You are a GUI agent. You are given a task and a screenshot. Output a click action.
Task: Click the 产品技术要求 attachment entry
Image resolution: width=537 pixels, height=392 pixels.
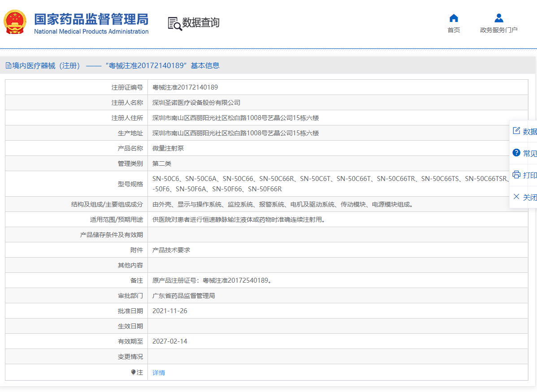point(171,250)
